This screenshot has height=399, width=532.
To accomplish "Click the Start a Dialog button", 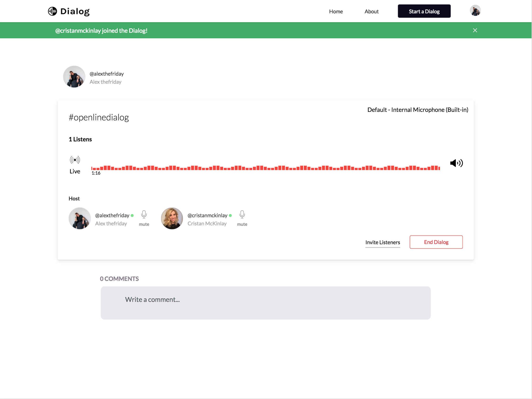I will click(424, 11).
